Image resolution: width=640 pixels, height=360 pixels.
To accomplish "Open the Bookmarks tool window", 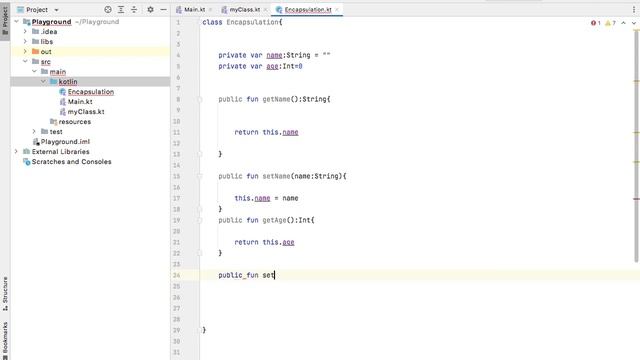I will tap(5, 340).
